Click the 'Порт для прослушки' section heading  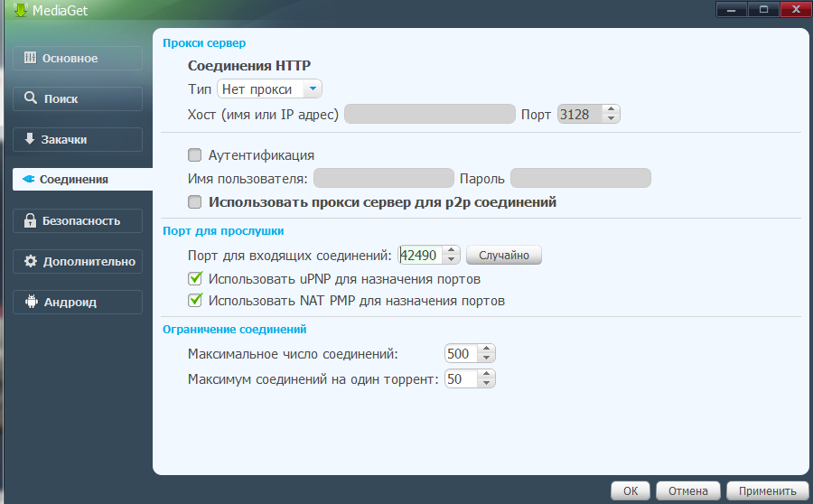coord(223,231)
